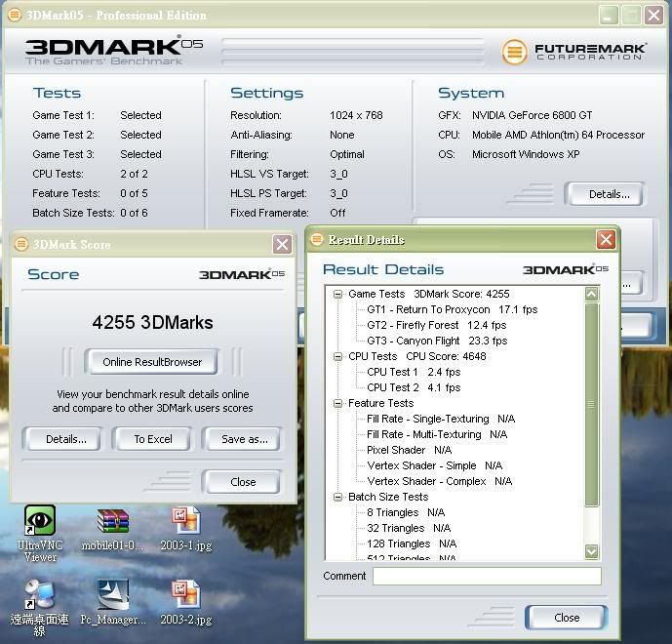Collapse the Batch Size Tests tree node

[338, 497]
